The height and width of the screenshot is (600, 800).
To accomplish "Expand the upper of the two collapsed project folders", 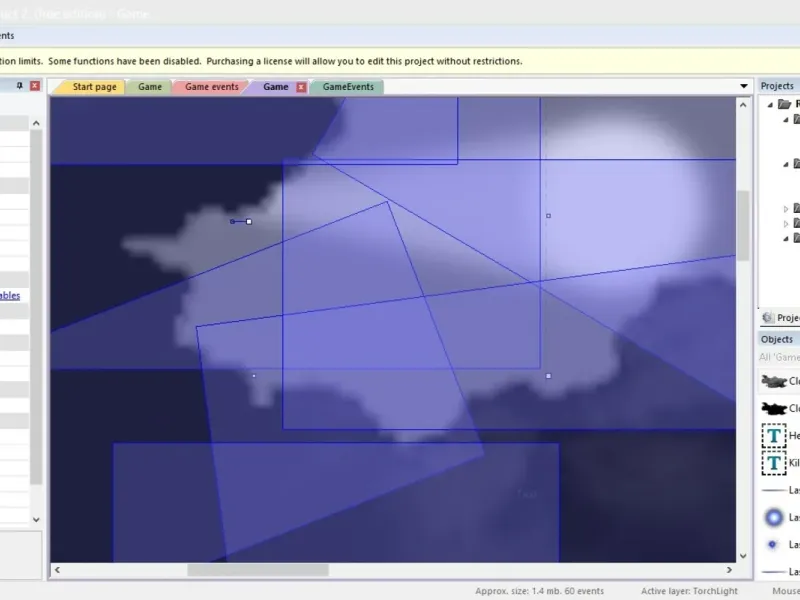I will point(786,209).
